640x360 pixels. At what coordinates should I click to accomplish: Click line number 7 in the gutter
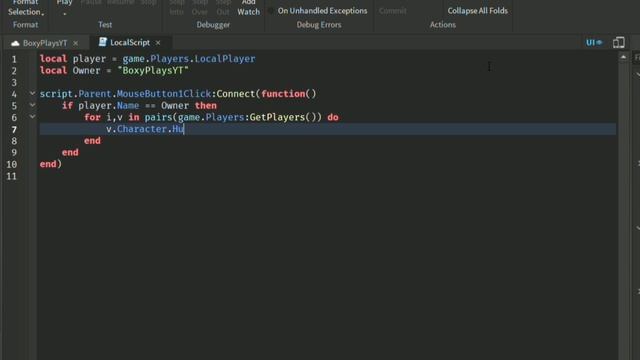coord(14,129)
